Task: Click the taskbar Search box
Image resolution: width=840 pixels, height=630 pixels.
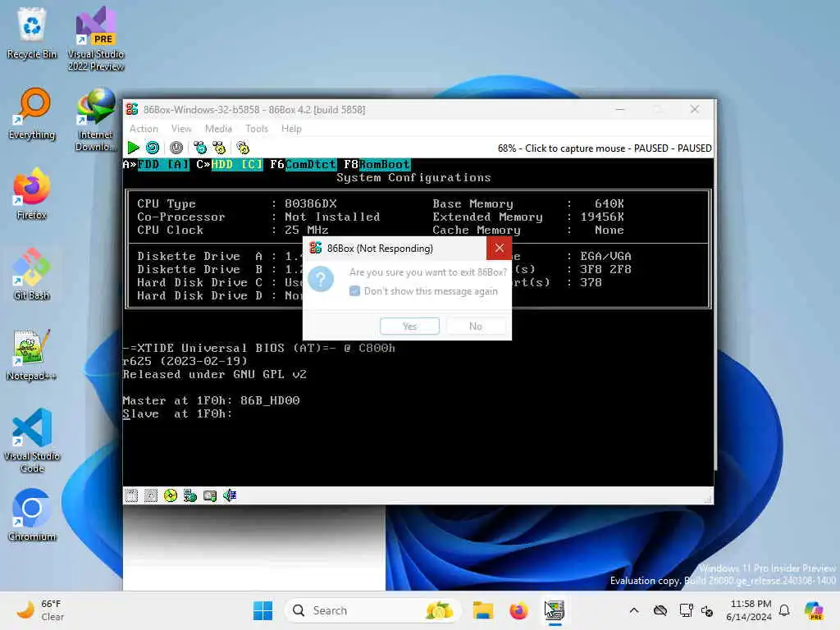Action: pos(373,610)
